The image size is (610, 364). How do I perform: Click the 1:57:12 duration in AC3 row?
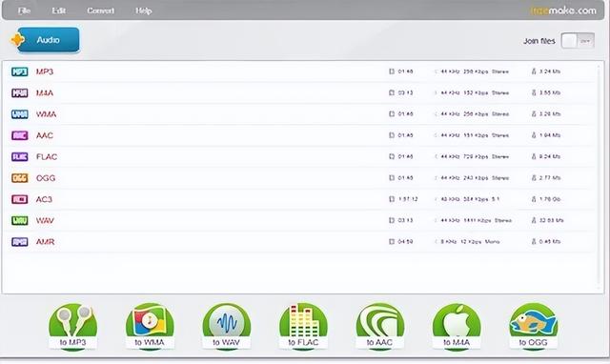point(408,199)
